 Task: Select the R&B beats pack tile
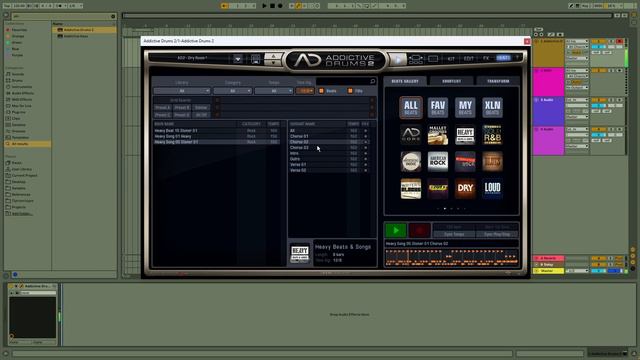(x=492, y=135)
